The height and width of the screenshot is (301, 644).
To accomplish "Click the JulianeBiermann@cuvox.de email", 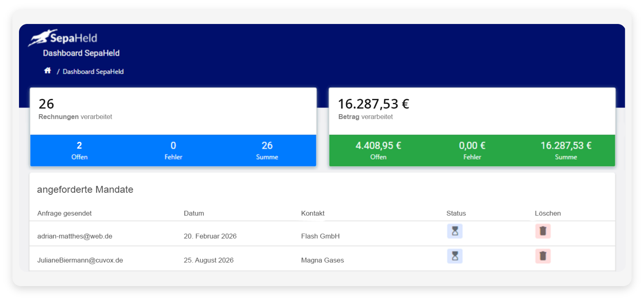I will pyautogui.click(x=80, y=260).
